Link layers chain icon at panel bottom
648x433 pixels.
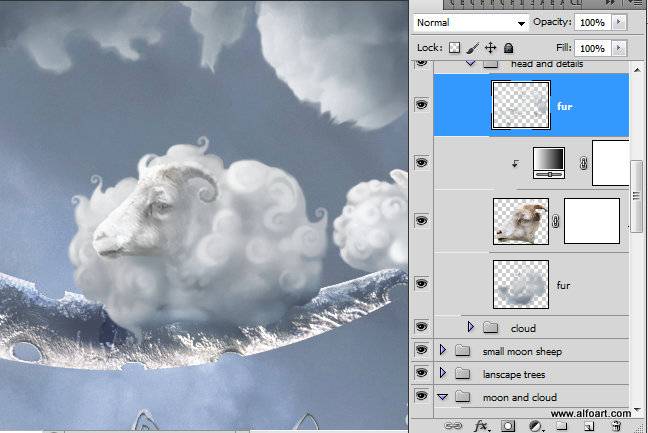coord(453,426)
